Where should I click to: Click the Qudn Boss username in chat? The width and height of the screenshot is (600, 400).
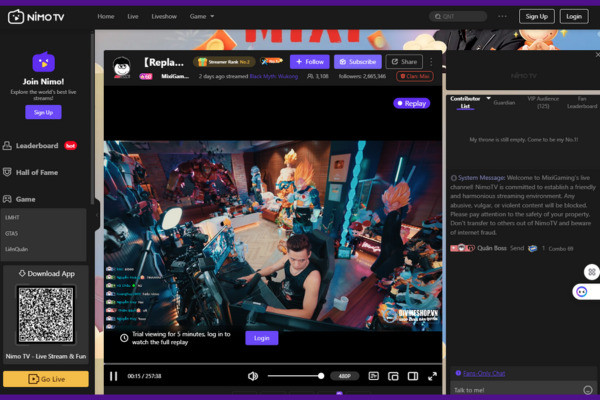click(492, 248)
